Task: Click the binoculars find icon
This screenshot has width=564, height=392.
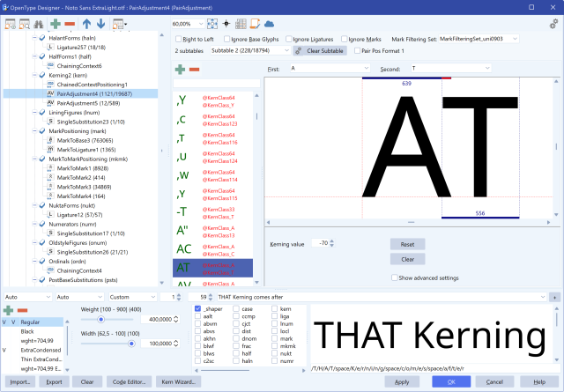Action: coord(39,24)
